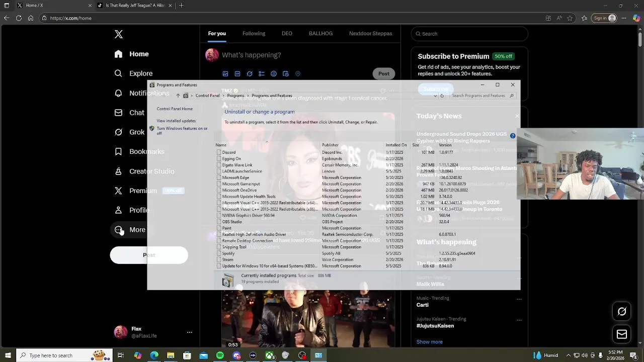Click Sign in button in Edge
The image size is (644, 362).
pos(605,18)
